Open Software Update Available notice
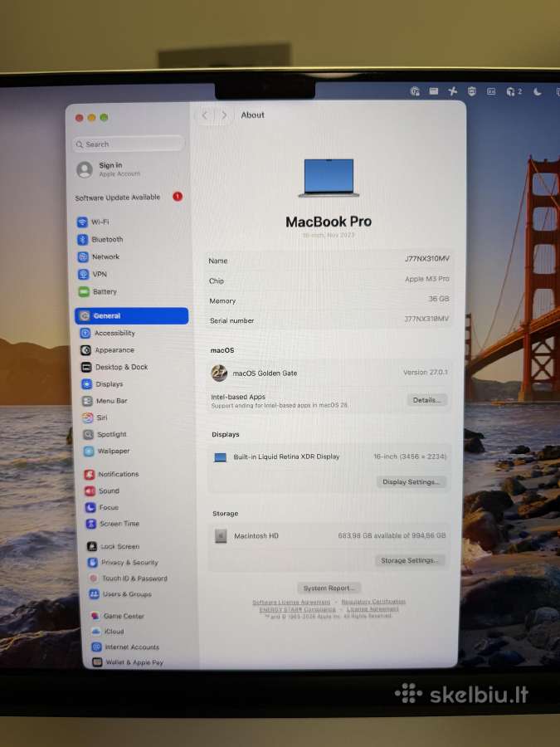This screenshot has height=747, width=560. (129, 198)
